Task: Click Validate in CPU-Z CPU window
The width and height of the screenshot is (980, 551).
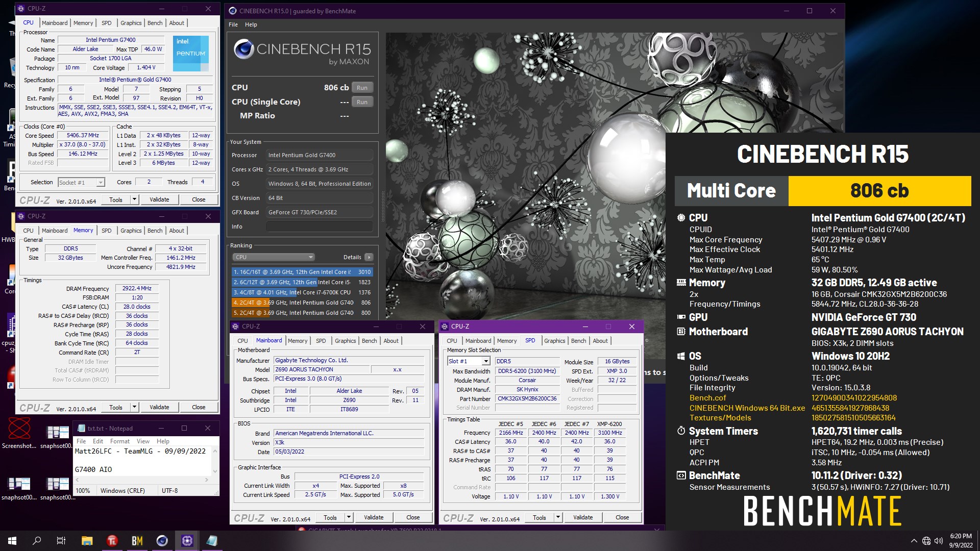Action: tap(159, 199)
